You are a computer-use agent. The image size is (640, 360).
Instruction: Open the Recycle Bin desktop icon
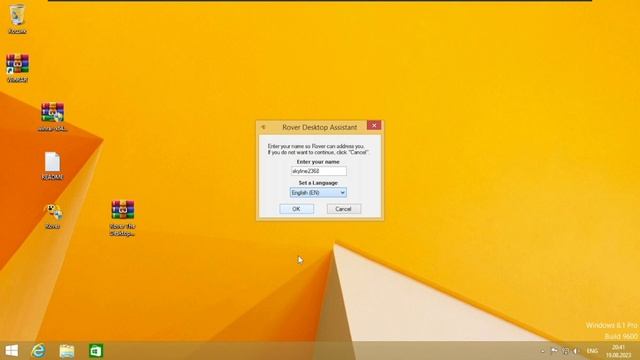(17, 19)
